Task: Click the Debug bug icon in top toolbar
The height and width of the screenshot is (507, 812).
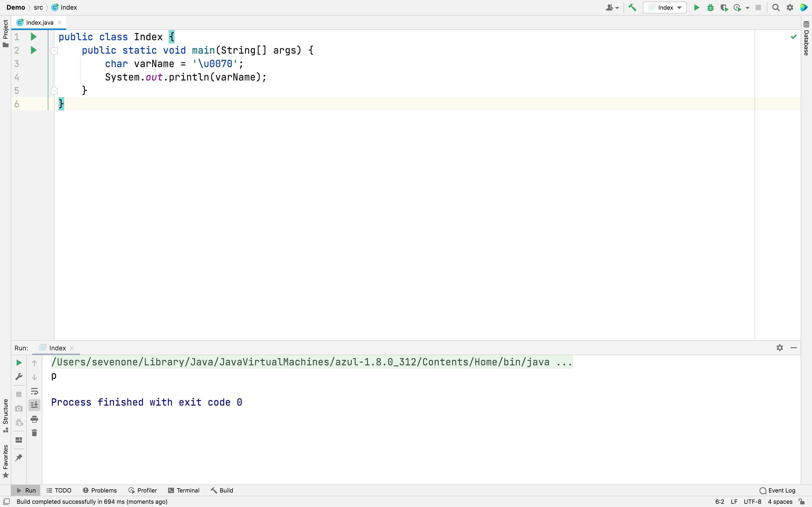Action: (x=710, y=8)
